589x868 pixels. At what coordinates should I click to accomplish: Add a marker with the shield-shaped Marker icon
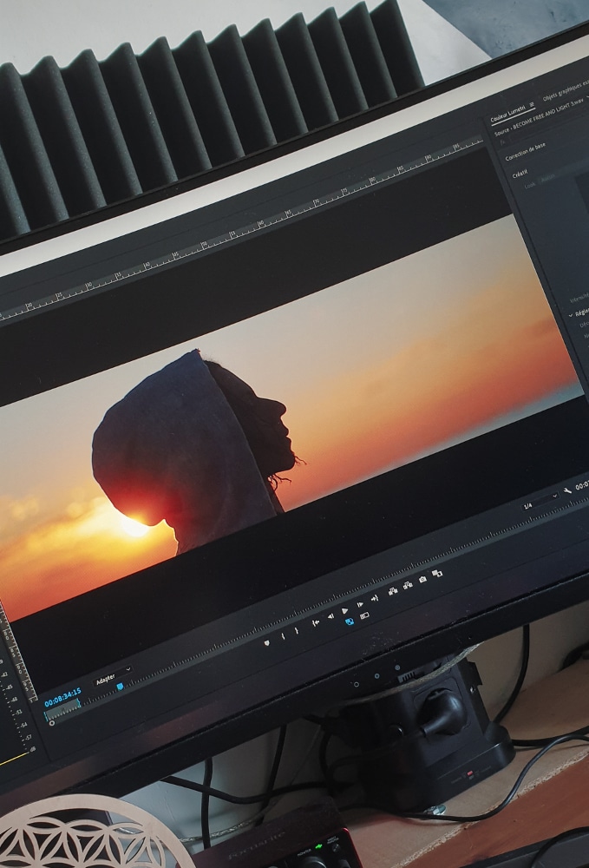coord(266,642)
